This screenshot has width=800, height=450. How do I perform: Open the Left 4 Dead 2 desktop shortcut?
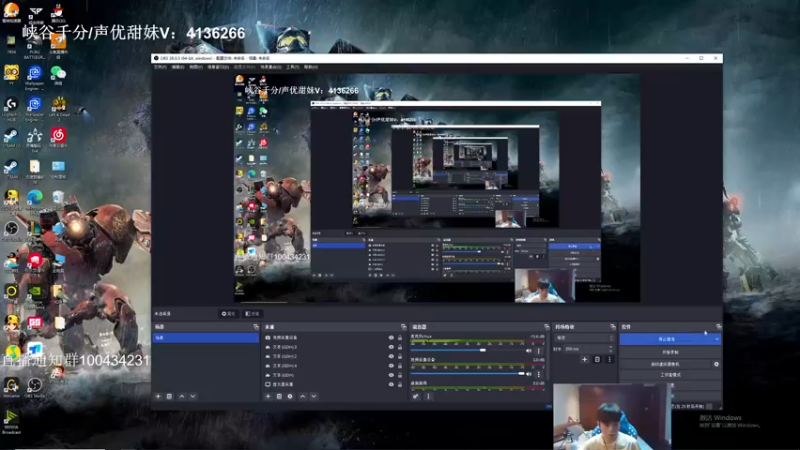coord(58,109)
